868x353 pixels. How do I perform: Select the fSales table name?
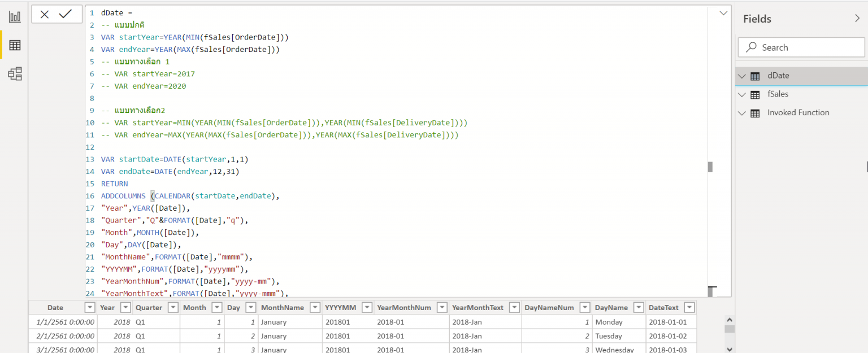point(778,94)
